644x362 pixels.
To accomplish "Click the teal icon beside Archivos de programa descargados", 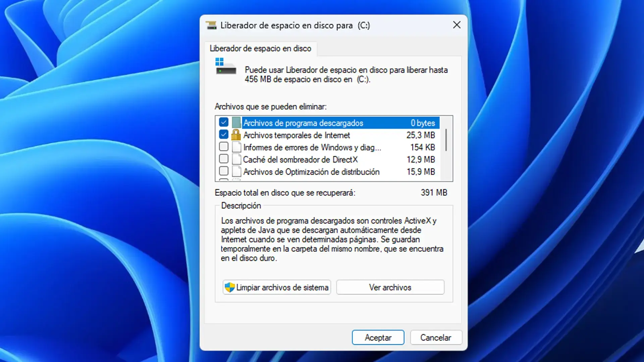I will [x=236, y=123].
